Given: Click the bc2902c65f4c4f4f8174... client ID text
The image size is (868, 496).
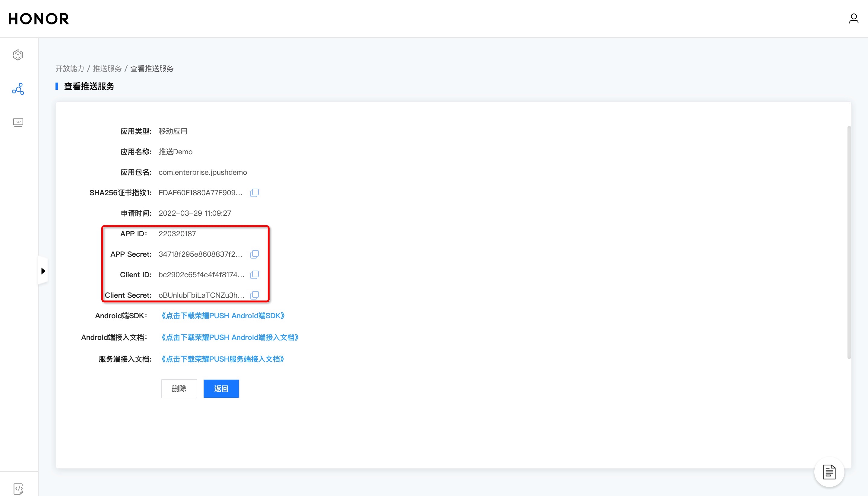Looking at the screenshot, I should point(201,275).
